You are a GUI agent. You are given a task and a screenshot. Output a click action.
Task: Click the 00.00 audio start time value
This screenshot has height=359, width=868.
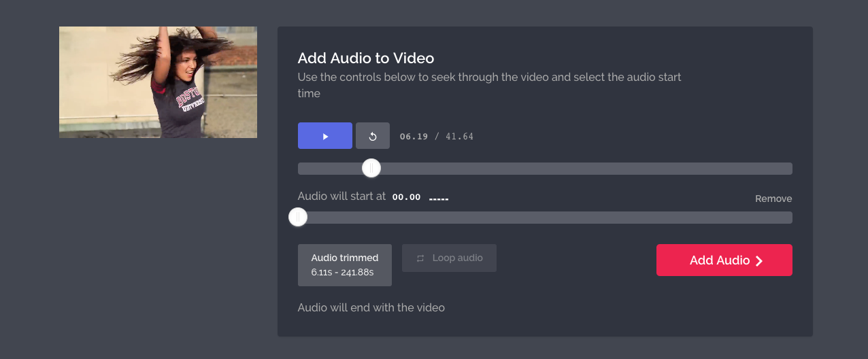pyautogui.click(x=406, y=197)
